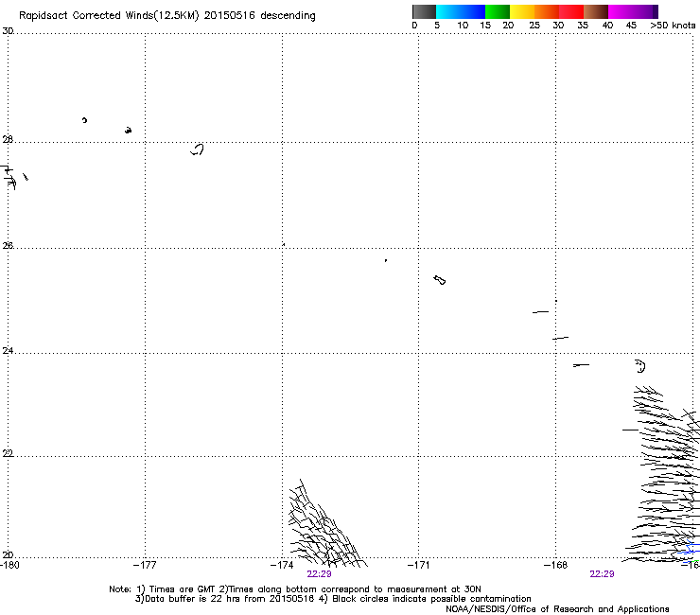Click the NOAA/NESDIS credit line
The width and height of the screenshot is (700, 615).
557,609
